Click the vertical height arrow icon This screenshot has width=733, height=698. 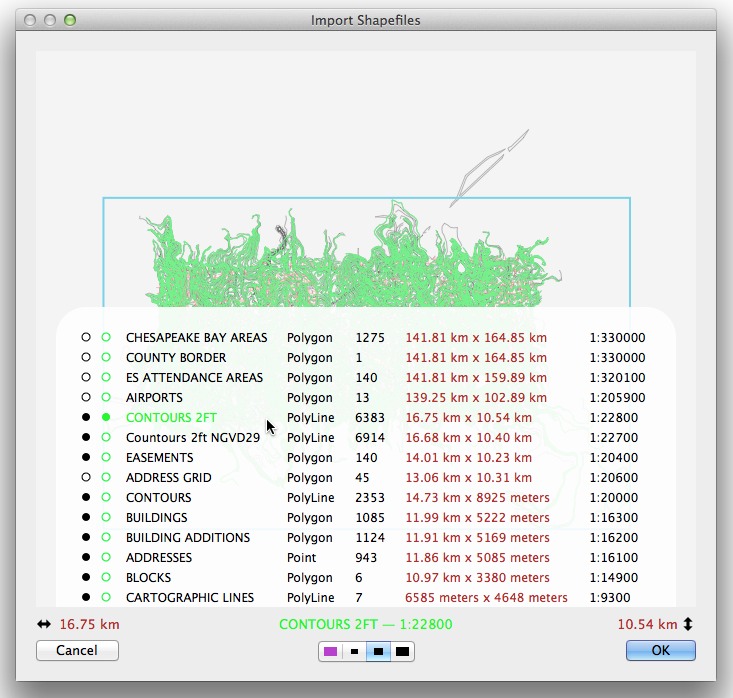pos(688,624)
